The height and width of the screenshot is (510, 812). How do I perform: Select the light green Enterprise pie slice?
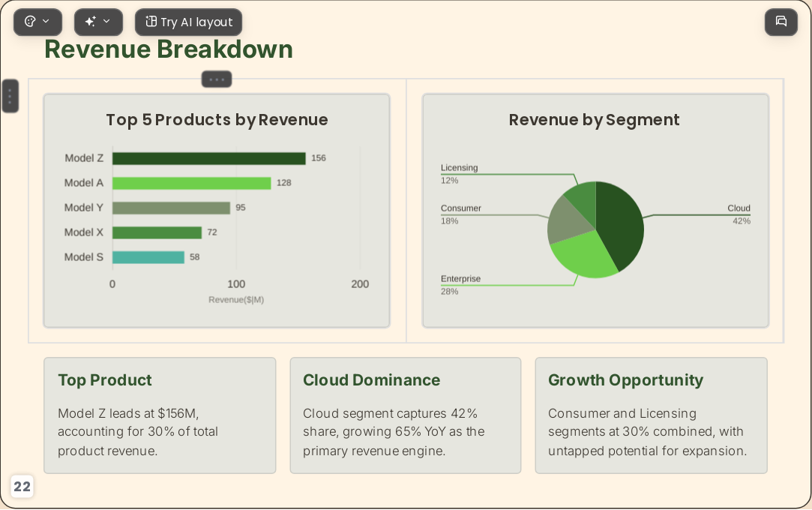[x=585, y=253]
